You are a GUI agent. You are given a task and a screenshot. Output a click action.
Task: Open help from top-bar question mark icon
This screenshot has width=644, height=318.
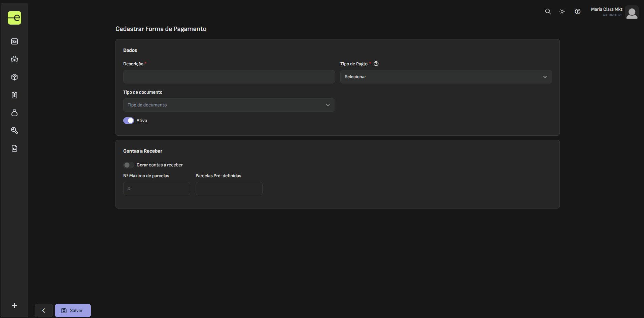click(577, 11)
